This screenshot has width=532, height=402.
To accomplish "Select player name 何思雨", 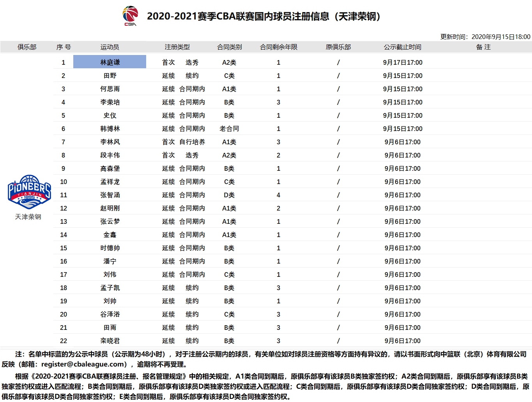I will click(110, 89).
